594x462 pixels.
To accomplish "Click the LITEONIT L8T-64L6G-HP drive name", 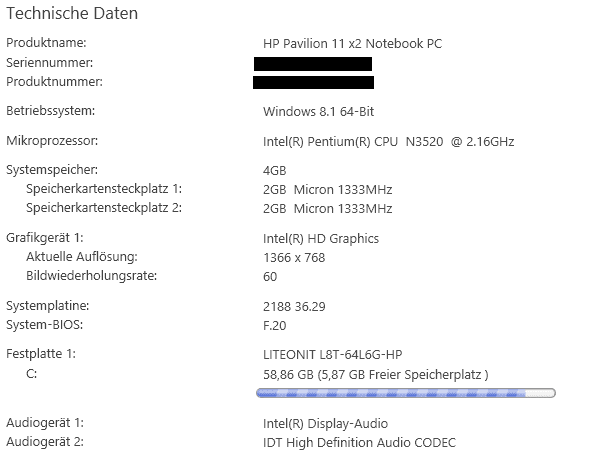I will tap(332, 355).
